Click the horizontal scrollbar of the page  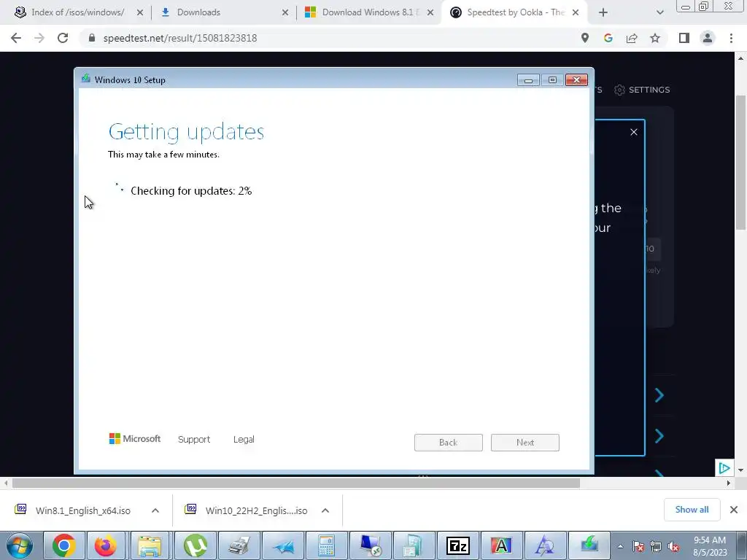pyautogui.click(x=296, y=483)
